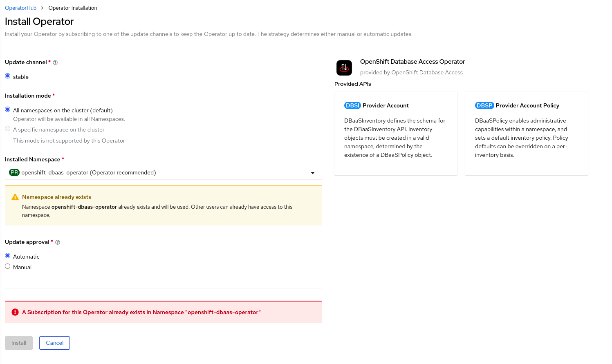Click the OpenShift Database Access Operator logo
The width and height of the screenshot is (612, 364).
(344, 67)
